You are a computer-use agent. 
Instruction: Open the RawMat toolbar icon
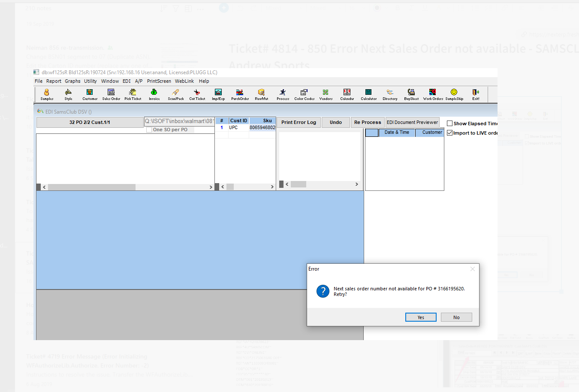point(261,94)
